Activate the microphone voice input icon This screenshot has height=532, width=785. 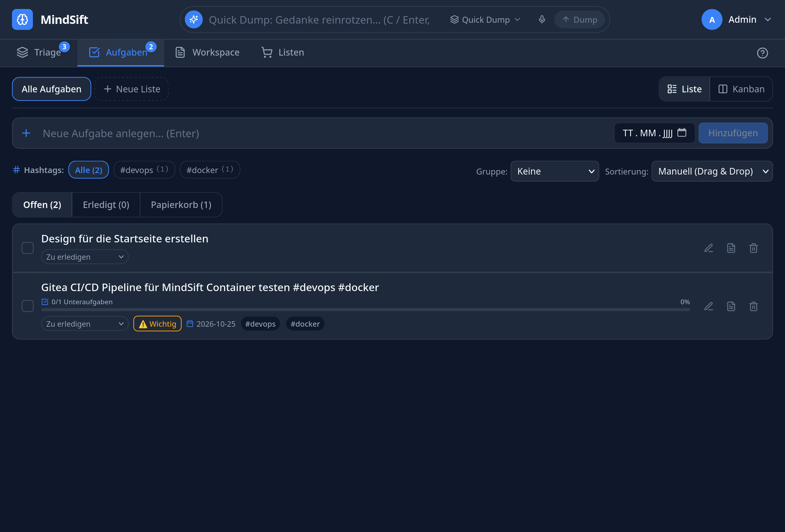pyautogui.click(x=542, y=20)
